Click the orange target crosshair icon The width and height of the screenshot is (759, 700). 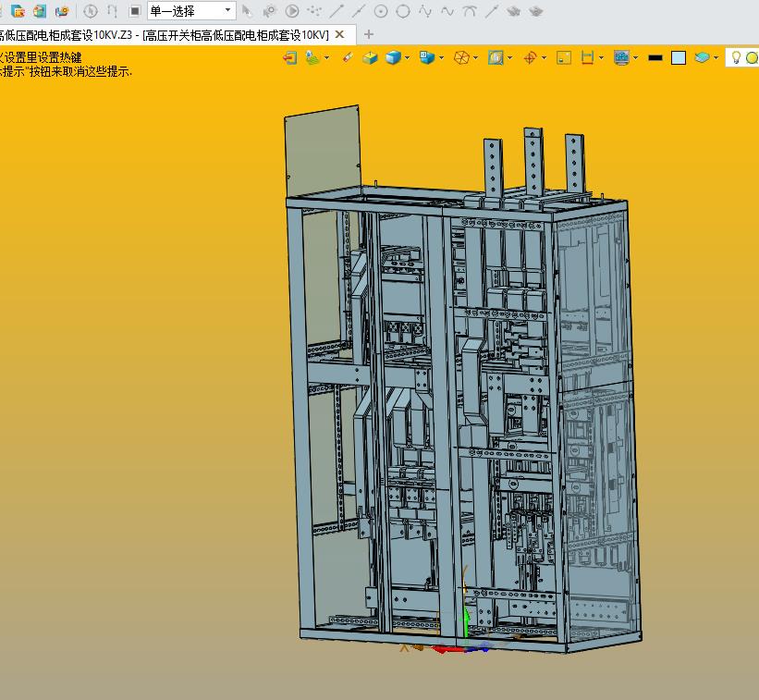click(530, 58)
